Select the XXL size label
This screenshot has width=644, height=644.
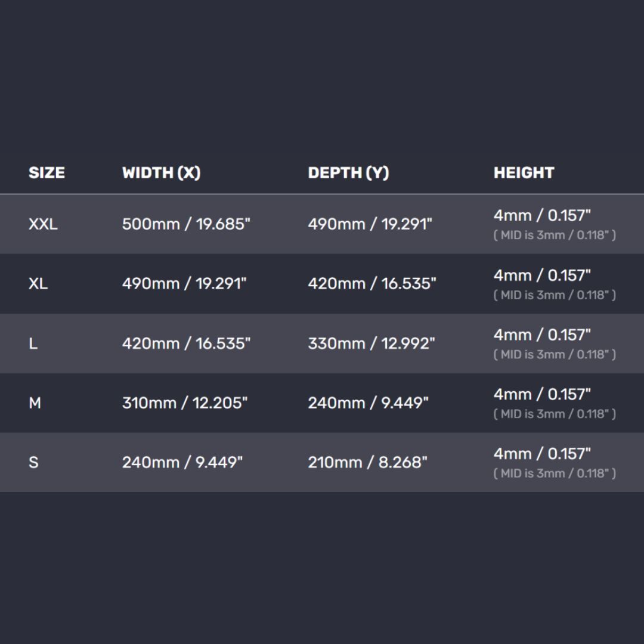pyautogui.click(x=43, y=224)
